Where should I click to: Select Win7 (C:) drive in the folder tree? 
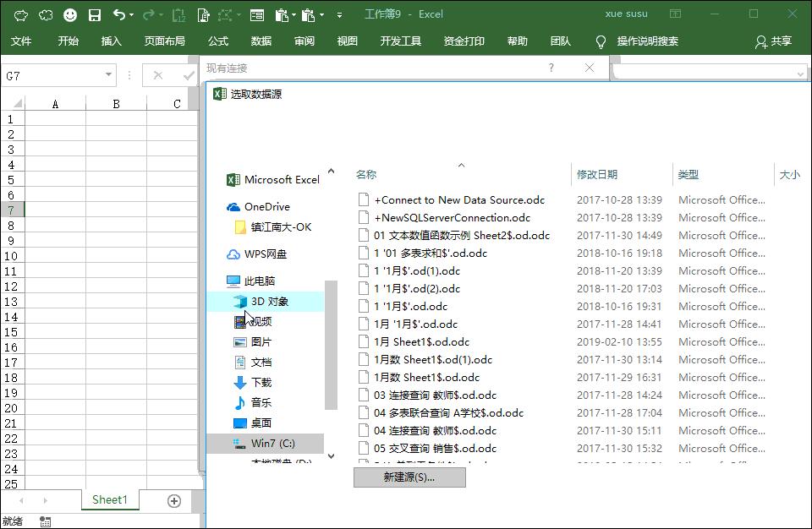[265, 444]
